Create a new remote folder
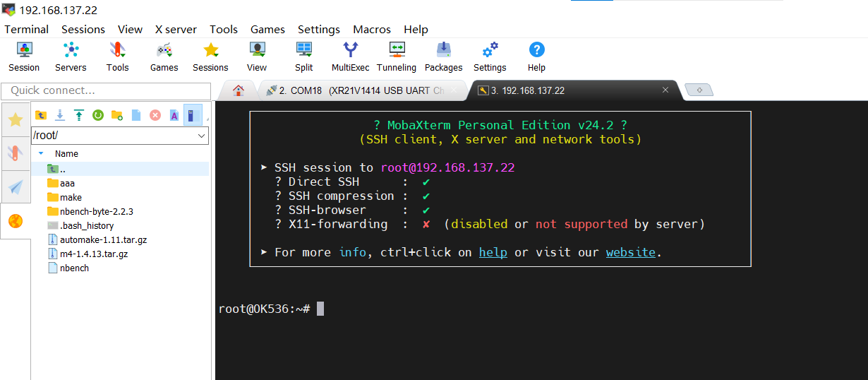Viewport: 868px width, 380px height. click(x=117, y=115)
